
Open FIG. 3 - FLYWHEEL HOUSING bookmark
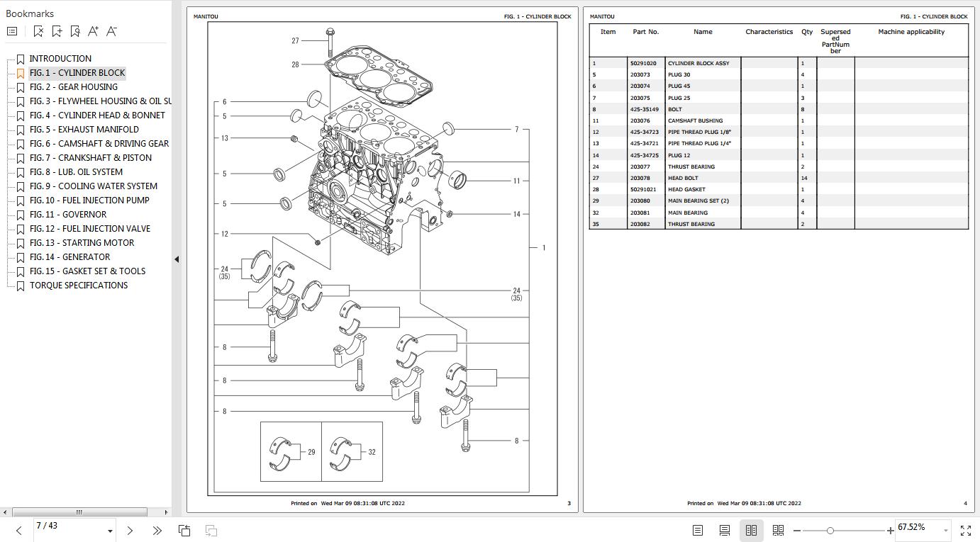coord(100,101)
